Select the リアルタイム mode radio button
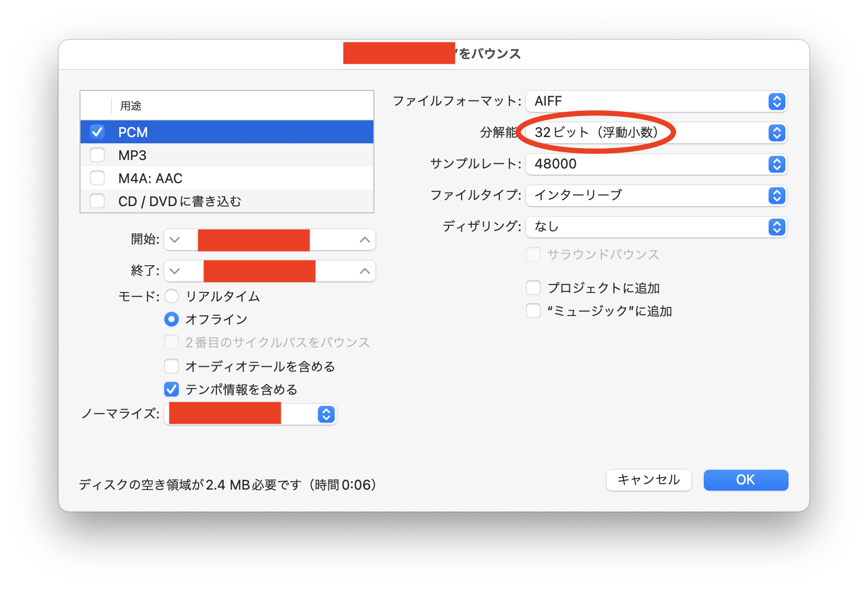 (172, 296)
